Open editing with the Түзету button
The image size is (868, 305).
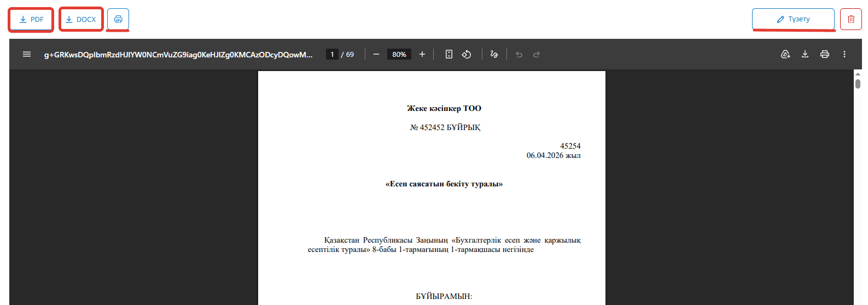point(793,19)
